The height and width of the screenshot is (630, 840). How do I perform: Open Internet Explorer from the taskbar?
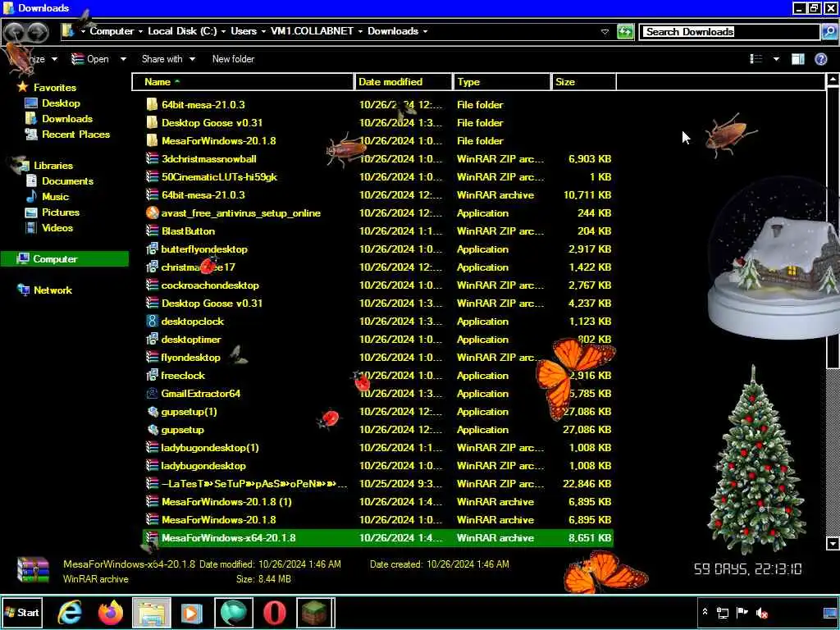[x=70, y=612]
